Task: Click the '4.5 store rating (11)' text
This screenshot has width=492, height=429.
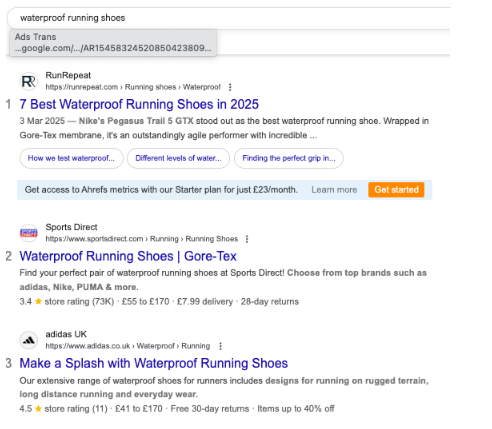Action: tap(63, 409)
